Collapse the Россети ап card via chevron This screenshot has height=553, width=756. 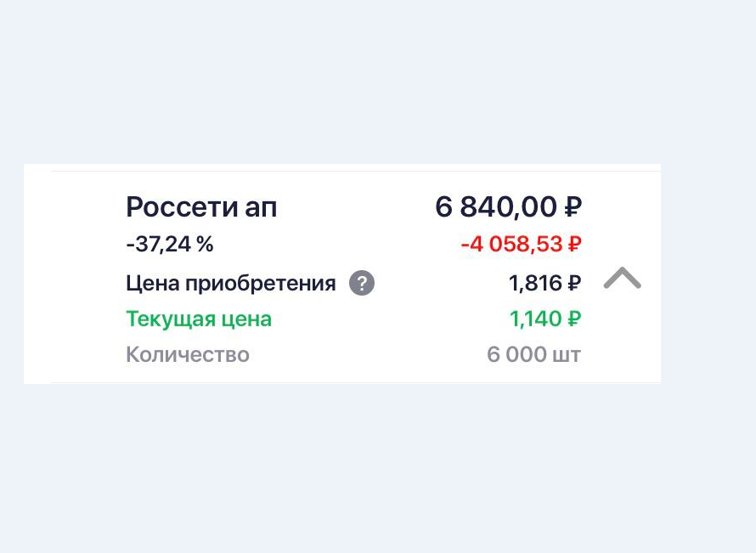point(624,279)
